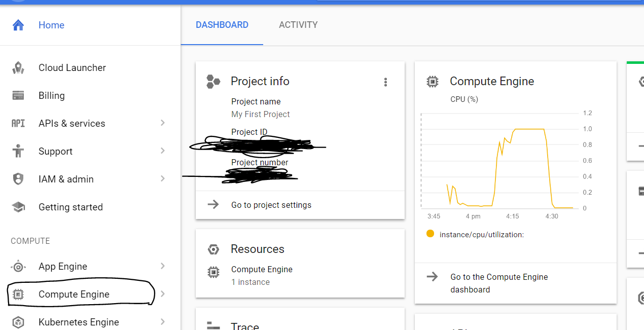Viewport: 644px width, 330px height.
Task: Expand the IAM & admin submenu chevron
Action: tap(163, 178)
